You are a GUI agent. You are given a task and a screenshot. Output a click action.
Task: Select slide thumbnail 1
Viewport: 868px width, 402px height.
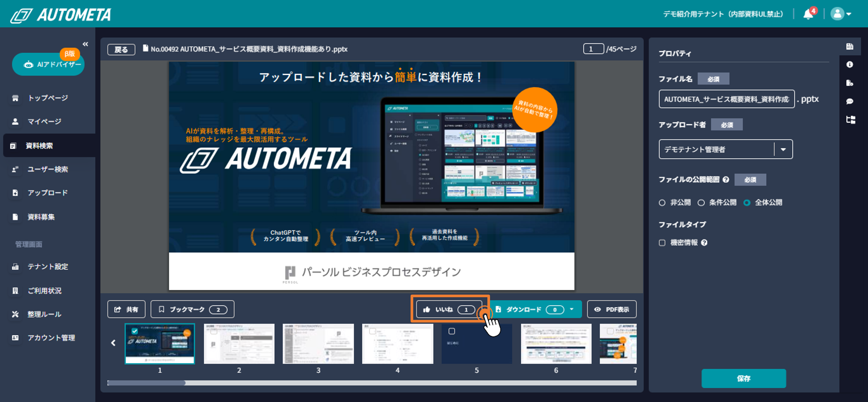[x=160, y=344]
